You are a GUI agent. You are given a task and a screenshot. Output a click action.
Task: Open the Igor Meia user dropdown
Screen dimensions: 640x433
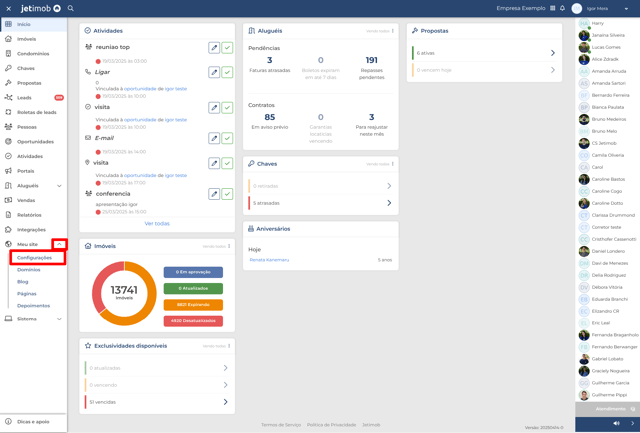tap(627, 8)
